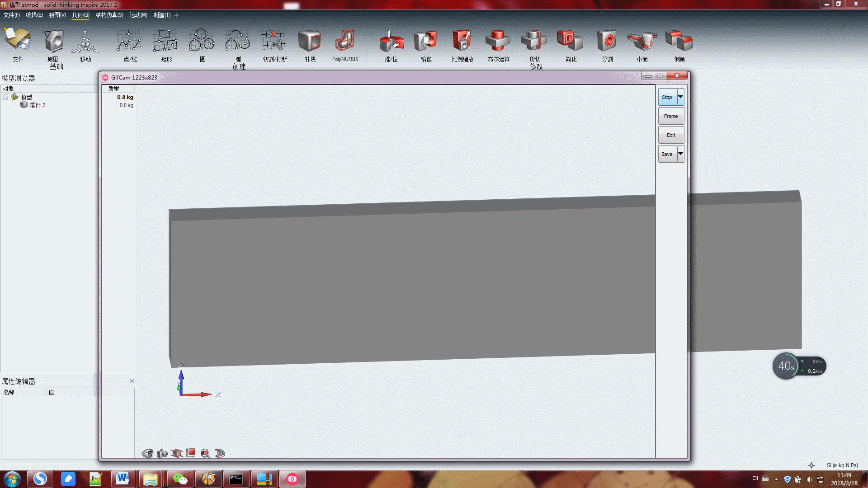Viewport: 868px width, 488px height.
Task: Select the Push/Pull (推/拉) tool
Action: pos(391,42)
